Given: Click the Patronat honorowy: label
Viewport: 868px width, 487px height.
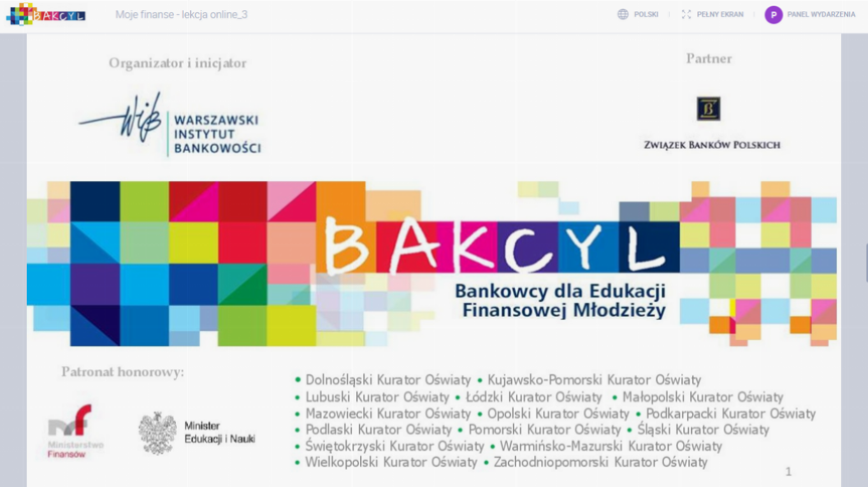Looking at the screenshot, I should pyautogui.click(x=123, y=372).
